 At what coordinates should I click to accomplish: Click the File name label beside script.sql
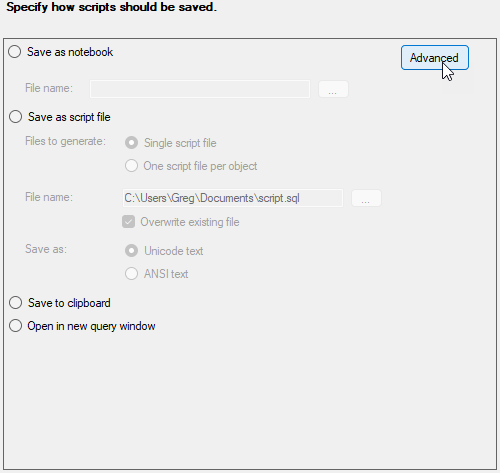[49, 197]
